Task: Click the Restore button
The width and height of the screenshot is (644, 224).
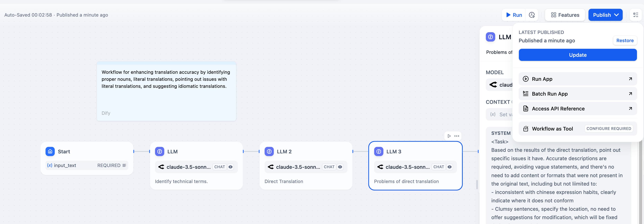Action: [x=625, y=40]
